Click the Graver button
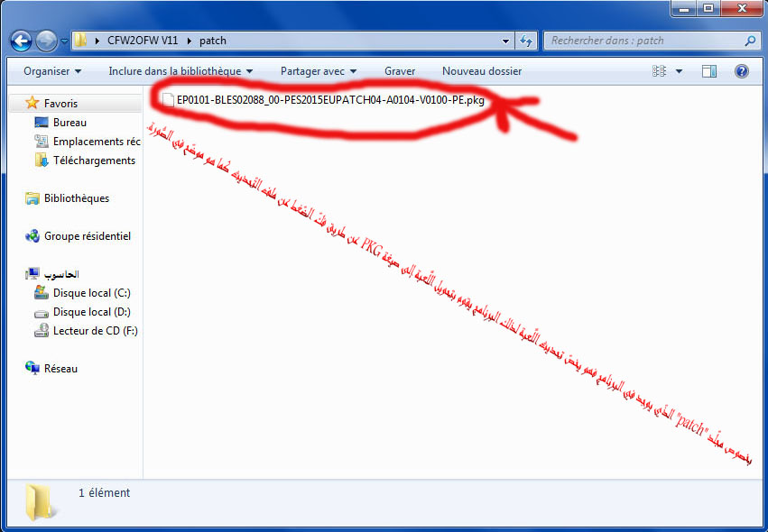This screenshot has height=532, width=768. coord(400,71)
